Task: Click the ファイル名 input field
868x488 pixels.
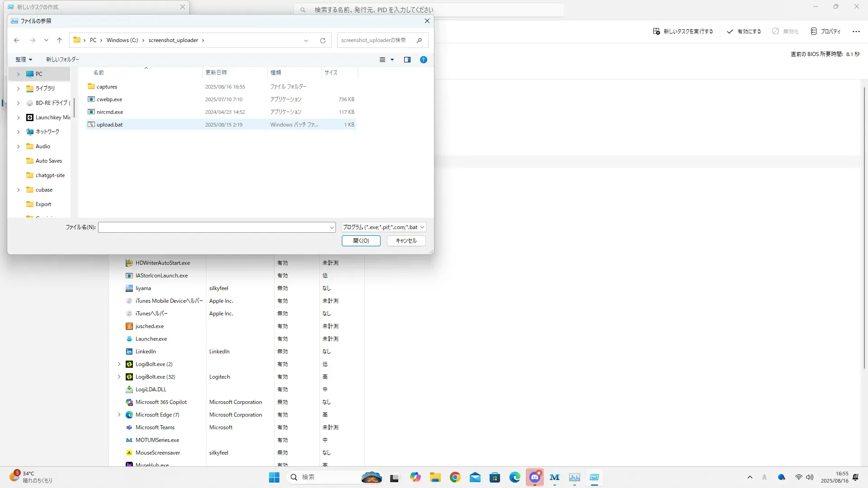Action: 213,227
